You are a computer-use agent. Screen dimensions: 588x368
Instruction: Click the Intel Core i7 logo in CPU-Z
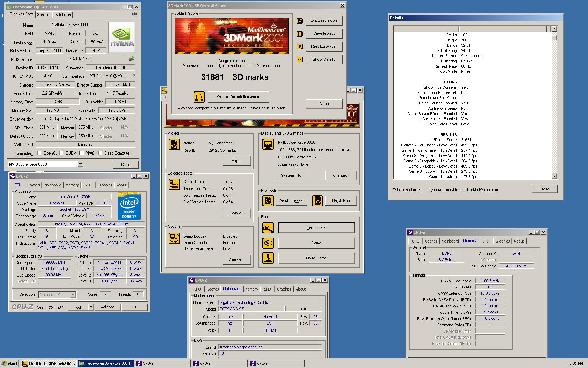129,206
